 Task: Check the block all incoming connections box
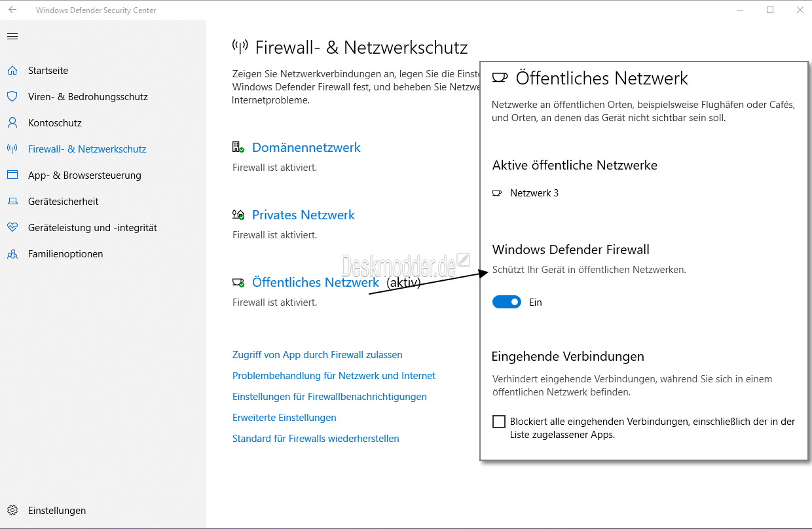pos(499,422)
